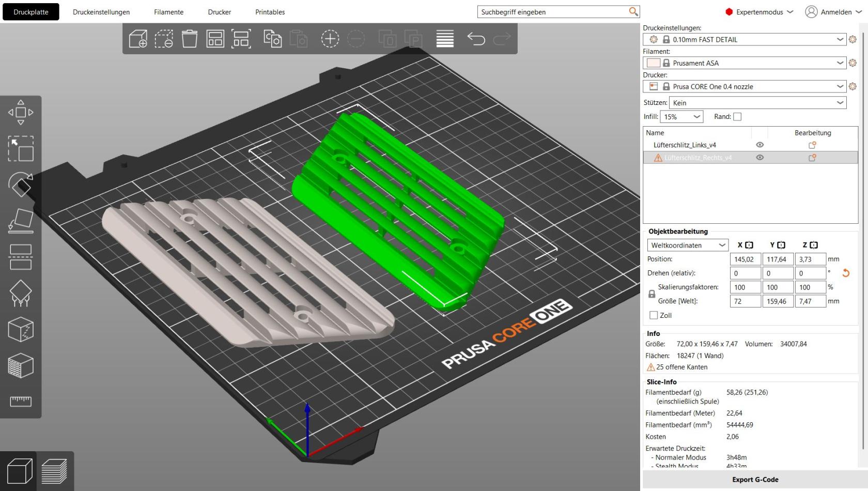This screenshot has width=868, height=491.
Task: Open the variable layer height tool
Action: [444, 39]
